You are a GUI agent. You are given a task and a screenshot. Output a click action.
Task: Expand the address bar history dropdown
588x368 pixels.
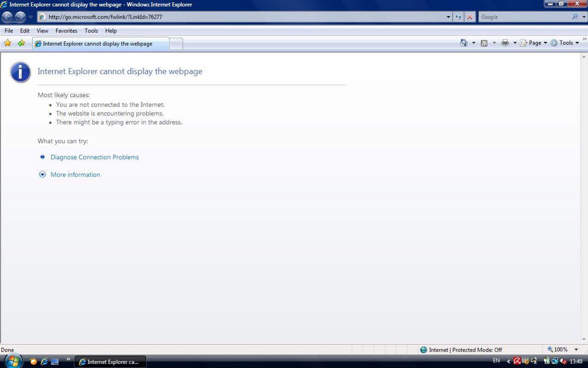point(448,17)
